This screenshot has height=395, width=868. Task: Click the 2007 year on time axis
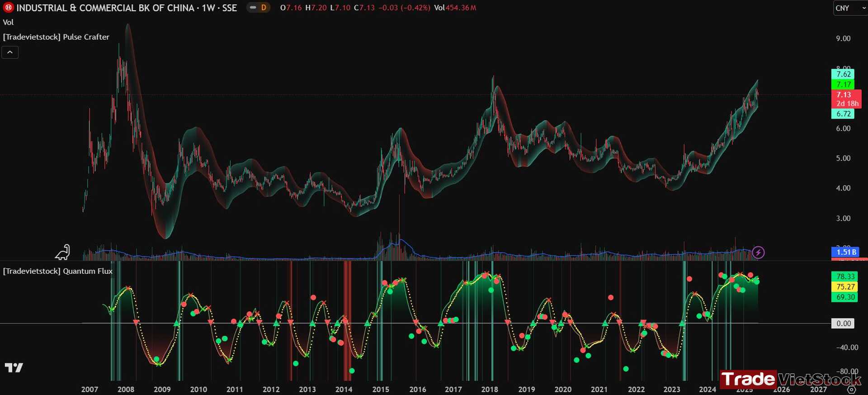tap(90, 390)
